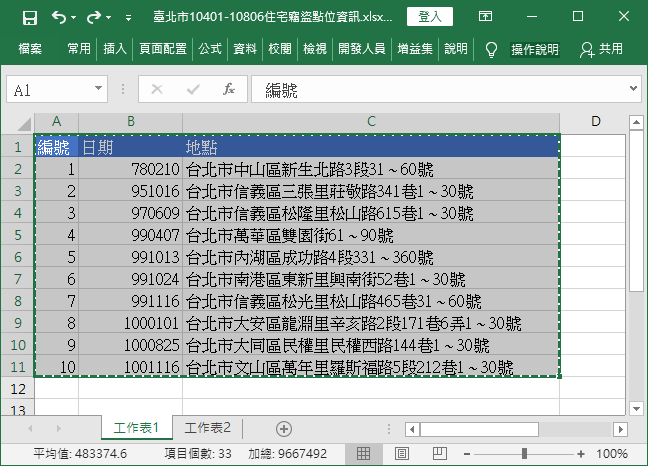648x466 pixels.
Task: Click the formula bar showing 編號
Action: click(x=440, y=89)
